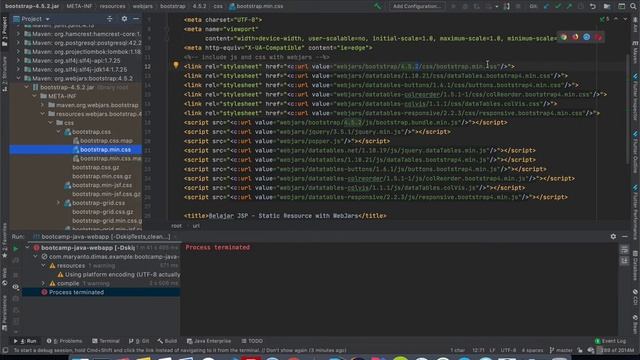Open page in Firefox browser icon

[x=575, y=37]
